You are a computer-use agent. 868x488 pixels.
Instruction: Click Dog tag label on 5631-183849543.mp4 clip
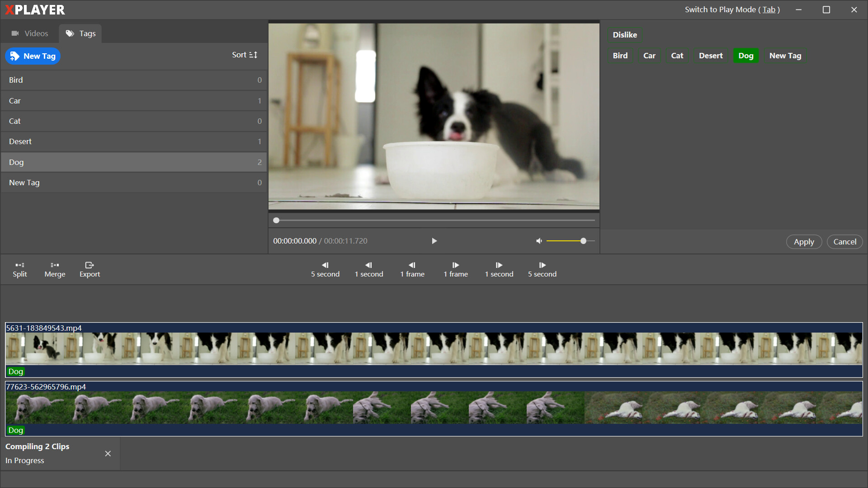(x=15, y=371)
